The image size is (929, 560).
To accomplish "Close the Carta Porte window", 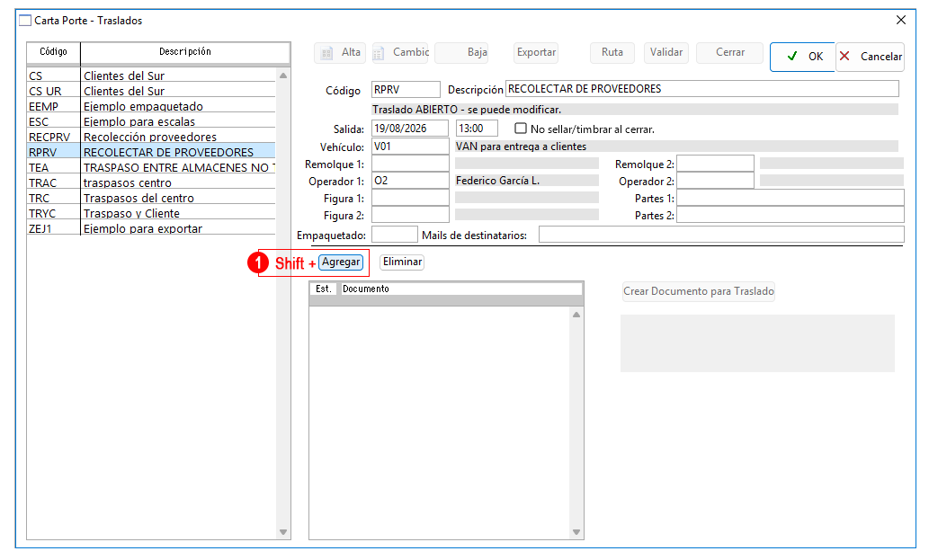I will tap(900, 20).
